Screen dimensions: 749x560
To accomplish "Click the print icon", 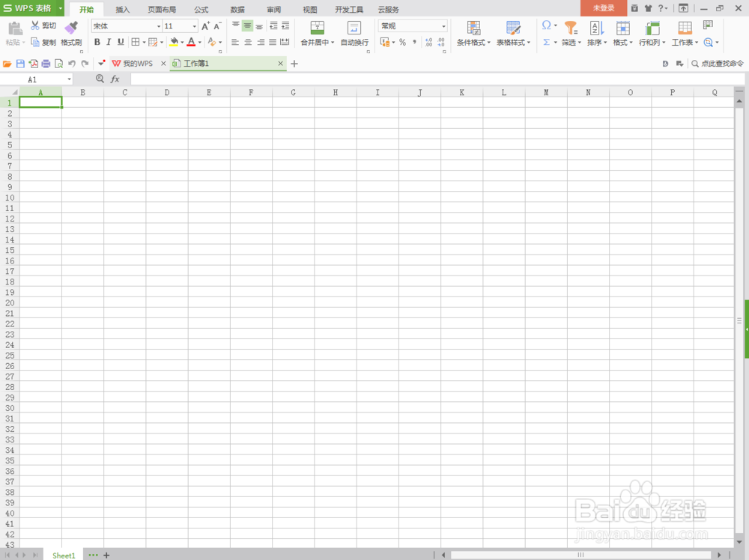I will [x=46, y=64].
